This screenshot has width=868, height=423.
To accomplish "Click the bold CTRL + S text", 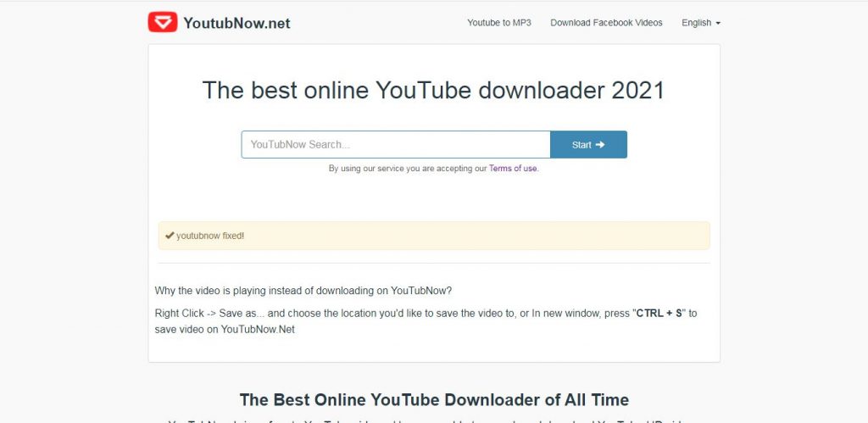I will [x=659, y=314].
